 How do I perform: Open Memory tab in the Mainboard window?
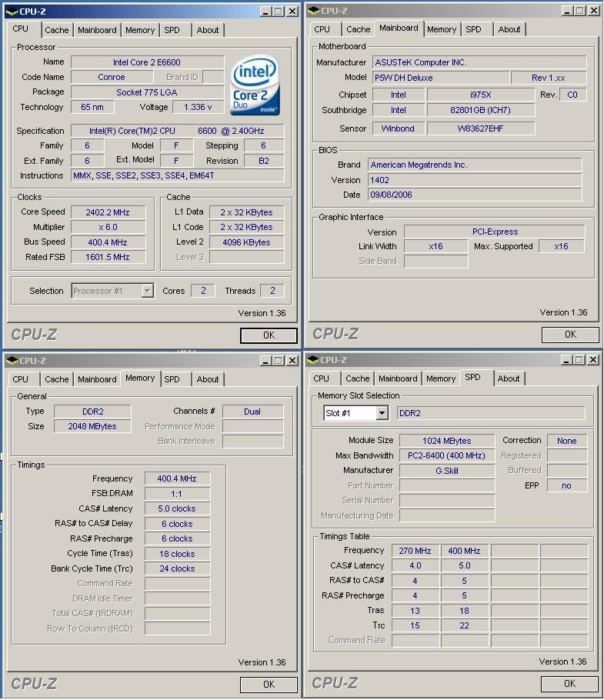click(442, 29)
